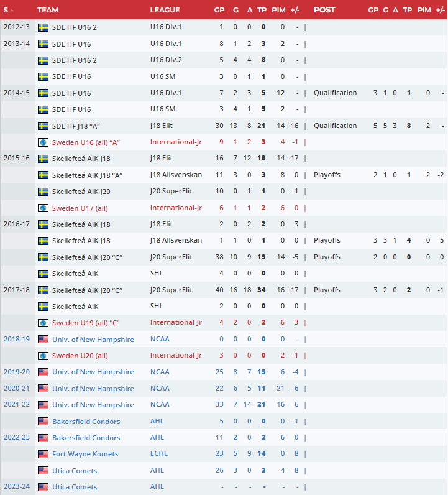Image resolution: width=448 pixels, height=495 pixels.
Task: Click the flag icon beside Fort Wayne Komets
Action: [43, 454]
